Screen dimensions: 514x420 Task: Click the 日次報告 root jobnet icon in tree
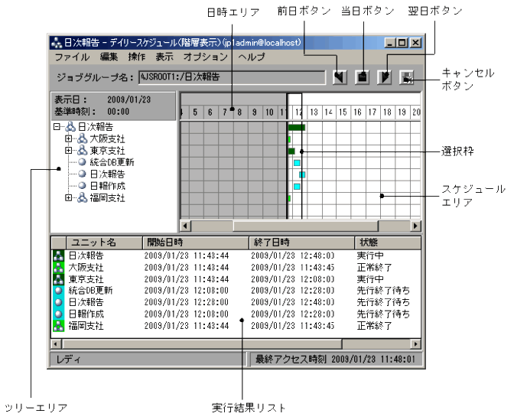click(70, 126)
